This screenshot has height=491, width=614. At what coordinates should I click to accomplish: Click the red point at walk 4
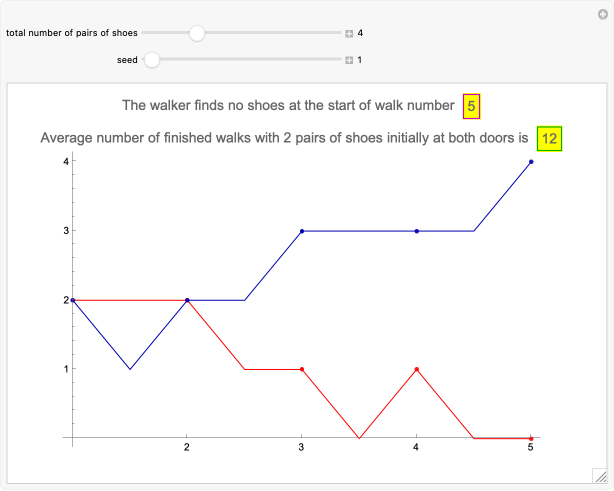click(417, 369)
